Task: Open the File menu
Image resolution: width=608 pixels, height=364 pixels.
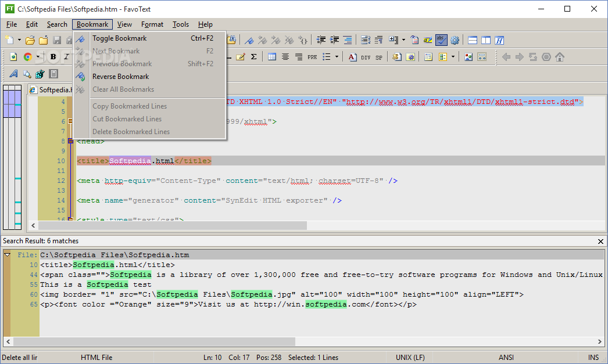Action: [x=12, y=24]
